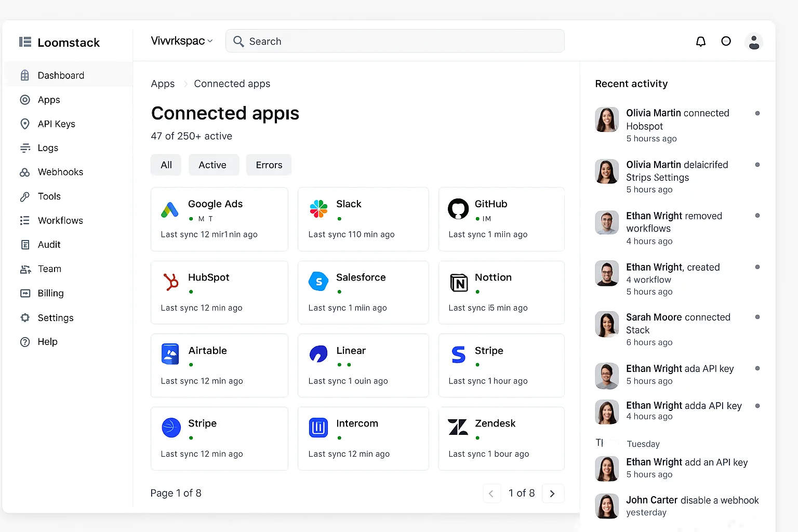Click the HubSpot logo icon
This screenshot has height=532, width=798.
click(x=171, y=282)
